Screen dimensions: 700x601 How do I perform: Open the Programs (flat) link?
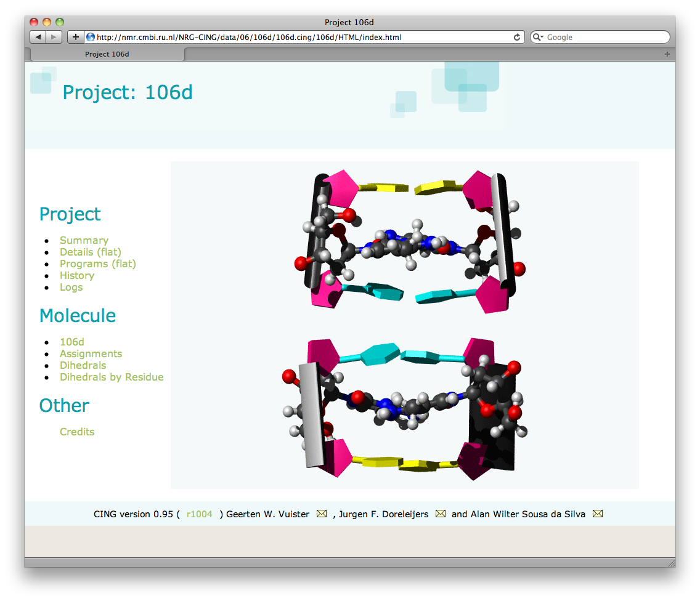pos(98,264)
